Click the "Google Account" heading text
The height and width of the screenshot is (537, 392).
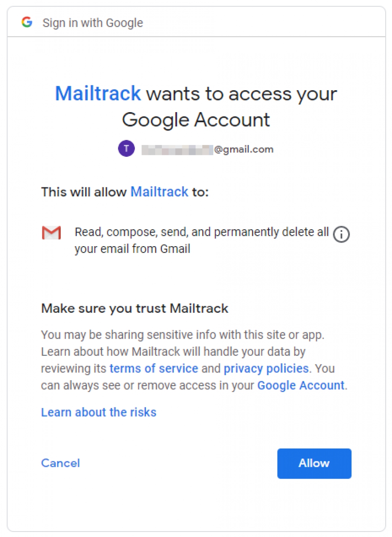(196, 120)
